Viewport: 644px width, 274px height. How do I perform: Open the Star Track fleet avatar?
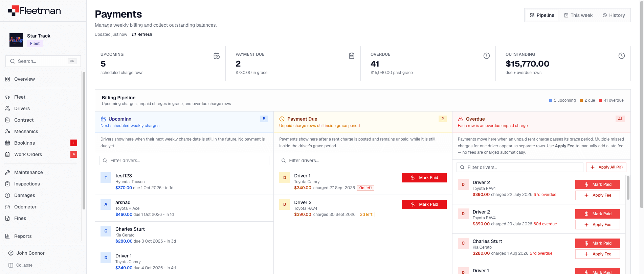(16, 40)
